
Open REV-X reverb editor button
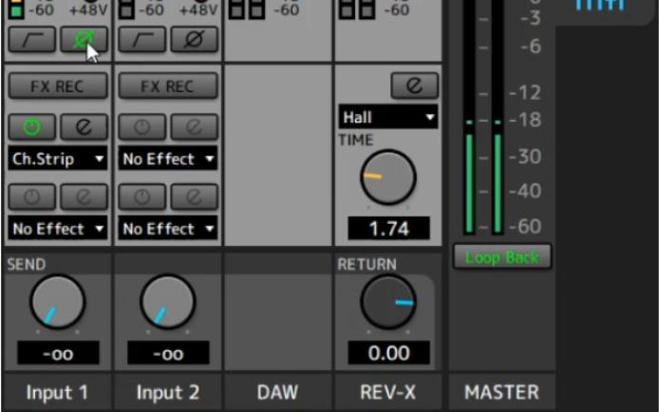(414, 86)
